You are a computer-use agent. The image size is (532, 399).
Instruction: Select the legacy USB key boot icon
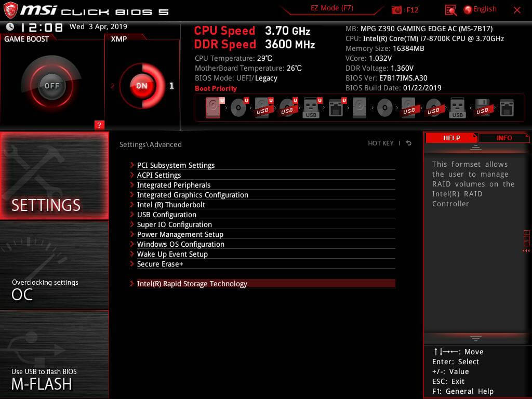coord(457,108)
